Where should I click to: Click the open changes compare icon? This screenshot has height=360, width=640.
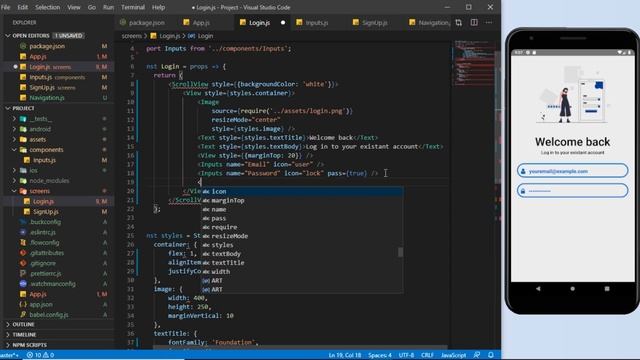(459, 22)
